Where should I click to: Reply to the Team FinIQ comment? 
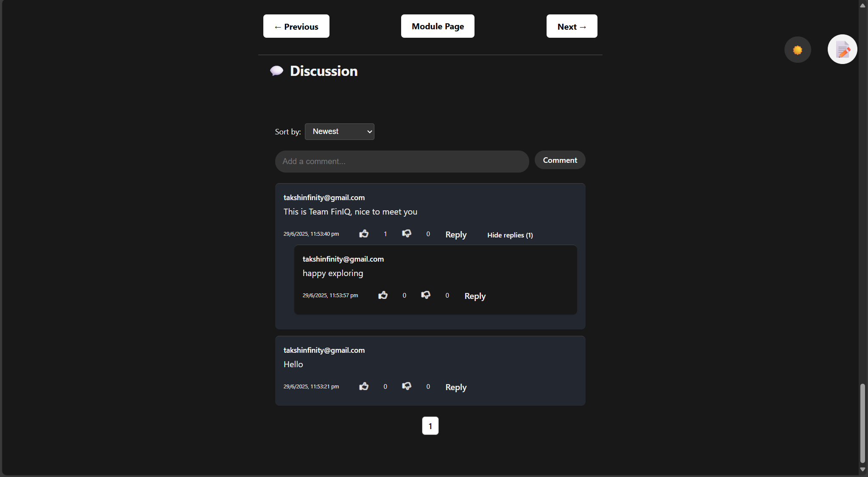(x=456, y=234)
